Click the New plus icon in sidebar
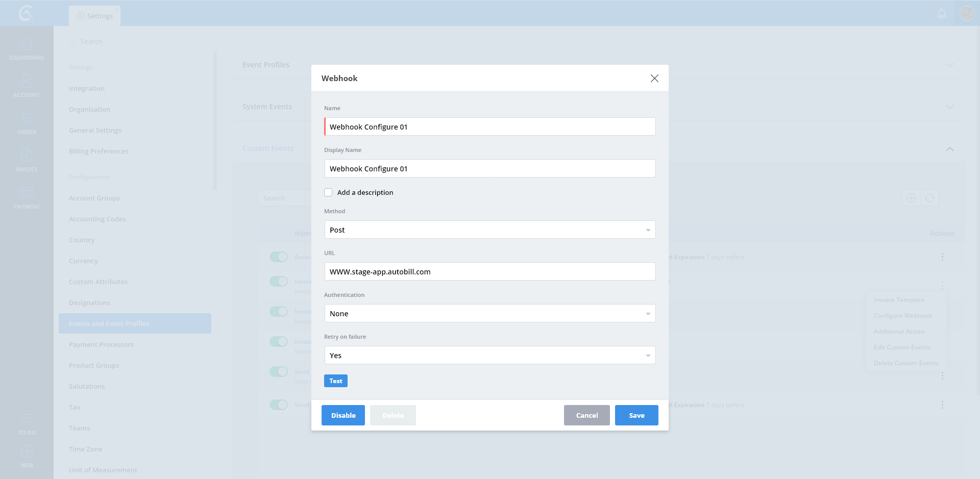This screenshot has width=980, height=479. coord(27,452)
